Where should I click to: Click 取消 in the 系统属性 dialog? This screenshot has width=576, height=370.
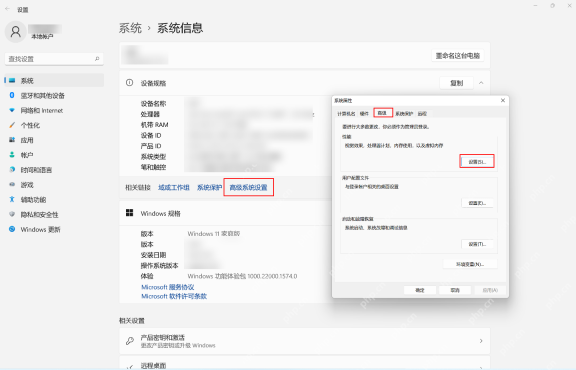tap(455, 290)
